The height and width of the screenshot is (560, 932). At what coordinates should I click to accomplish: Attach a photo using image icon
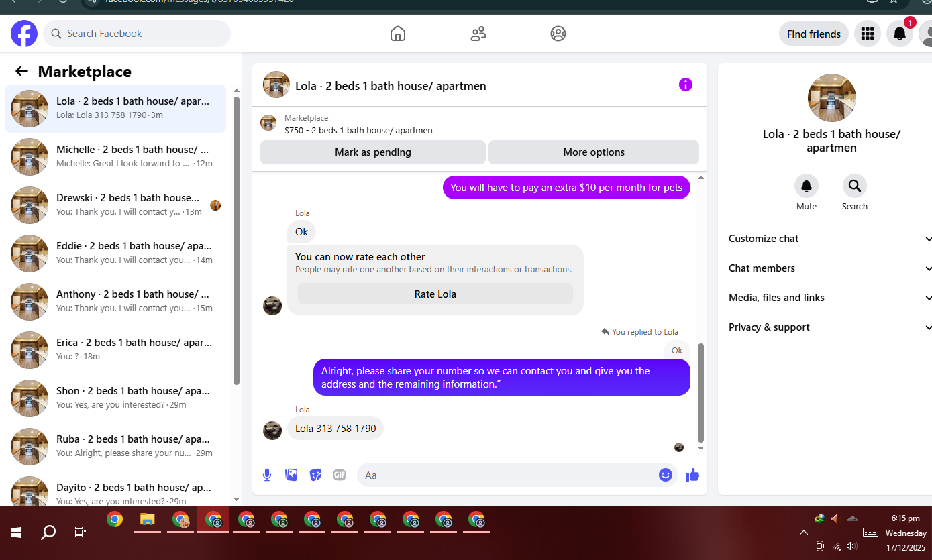click(x=291, y=475)
